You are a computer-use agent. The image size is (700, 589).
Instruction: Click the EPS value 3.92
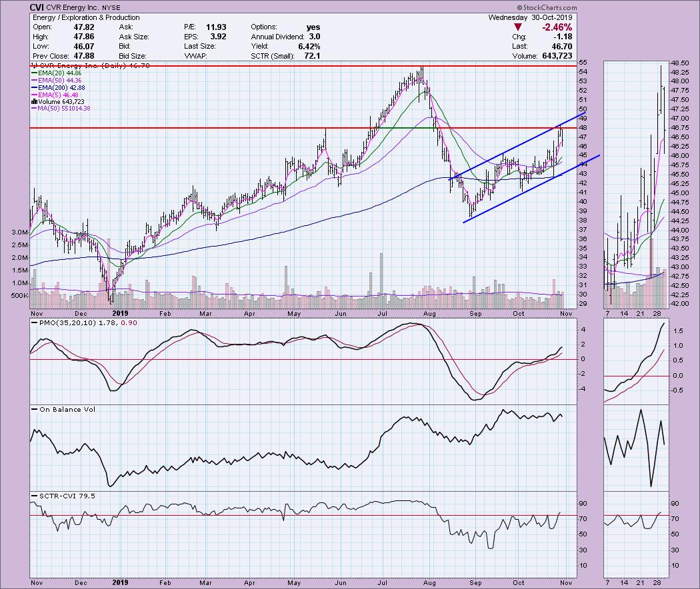click(x=218, y=37)
